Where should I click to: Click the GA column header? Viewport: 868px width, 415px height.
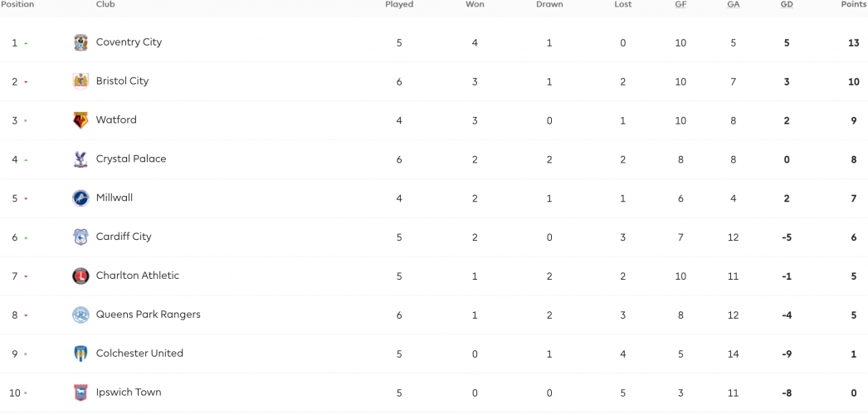point(733,4)
